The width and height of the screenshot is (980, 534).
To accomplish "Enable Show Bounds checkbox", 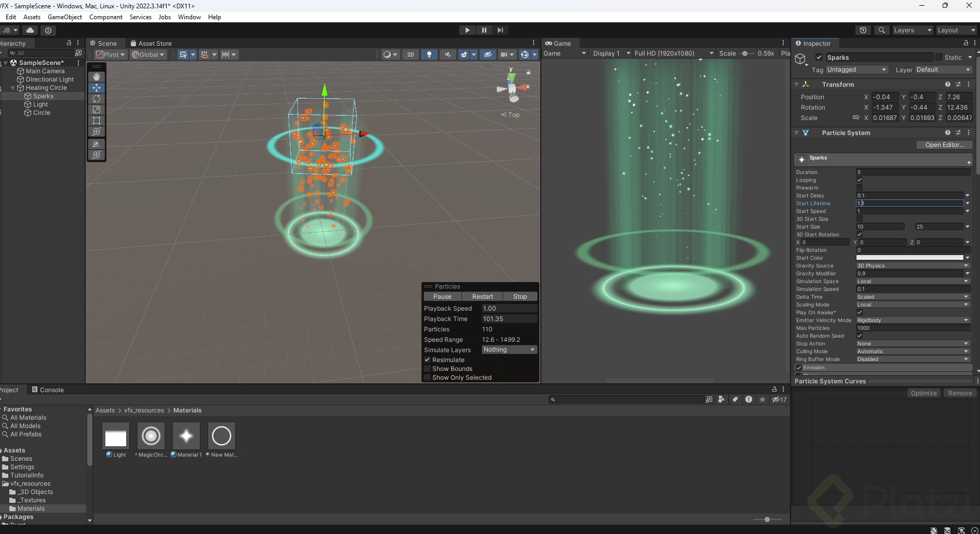I will pos(428,369).
